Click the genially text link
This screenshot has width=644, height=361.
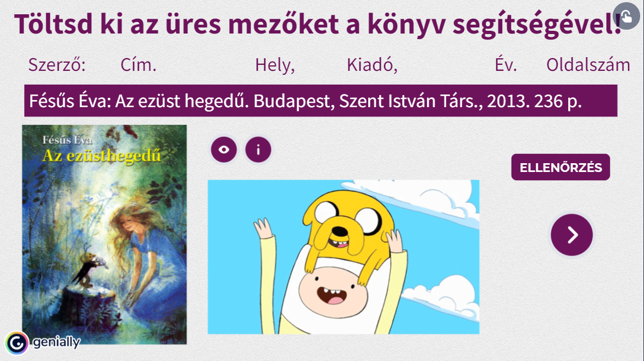(x=56, y=342)
